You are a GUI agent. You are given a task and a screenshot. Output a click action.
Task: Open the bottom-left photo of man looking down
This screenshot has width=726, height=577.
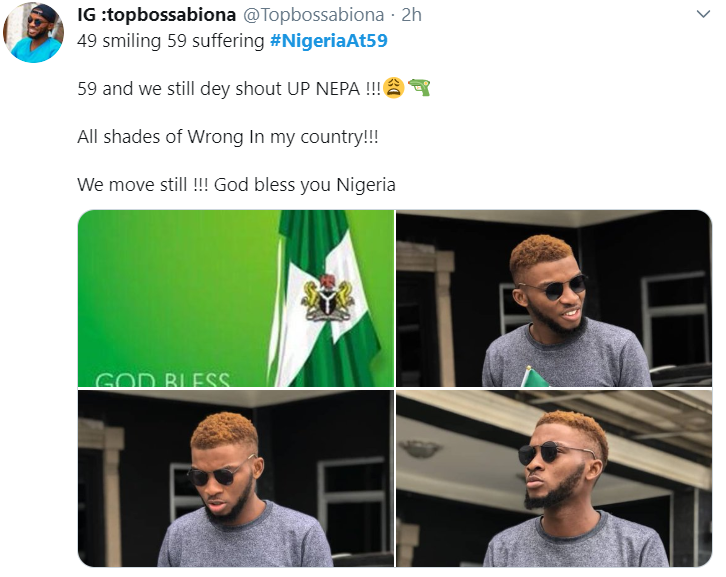pyautogui.click(x=235, y=479)
